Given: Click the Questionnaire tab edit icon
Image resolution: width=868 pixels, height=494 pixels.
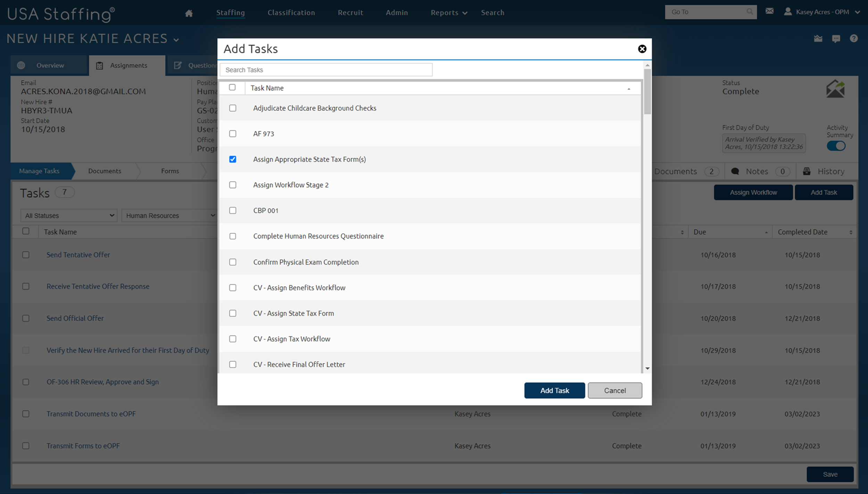Looking at the screenshot, I should click(x=177, y=65).
